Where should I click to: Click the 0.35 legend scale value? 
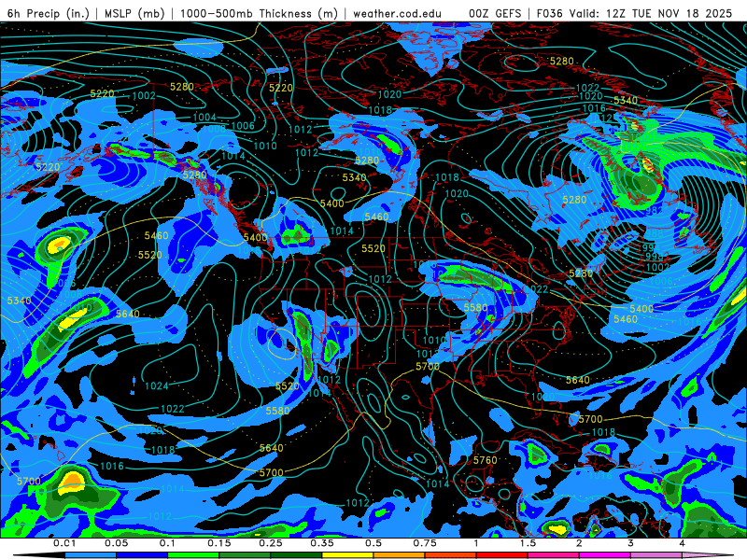click(x=322, y=543)
